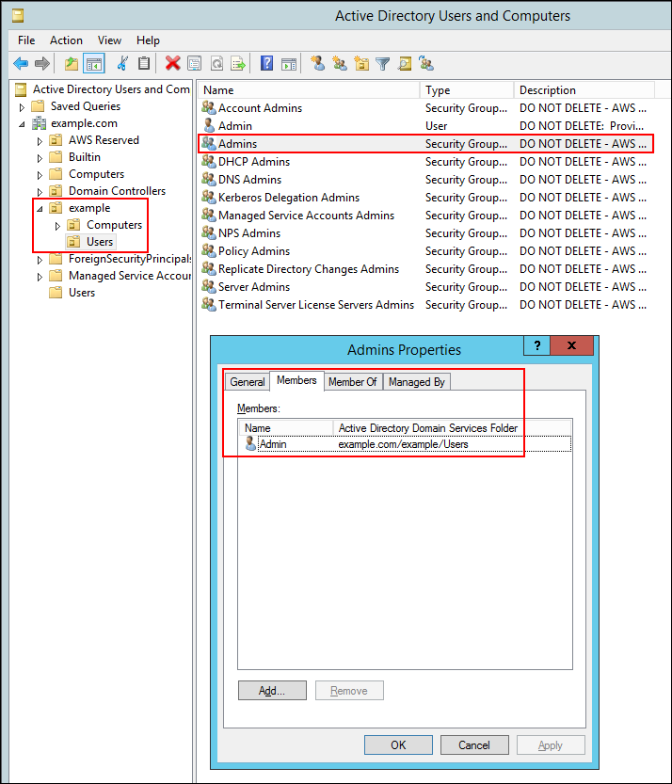Image resolution: width=672 pixels, height=784 pixels.
Task: Click the Filter funnel toolbar icon
Action: click(x=383, y=64)
